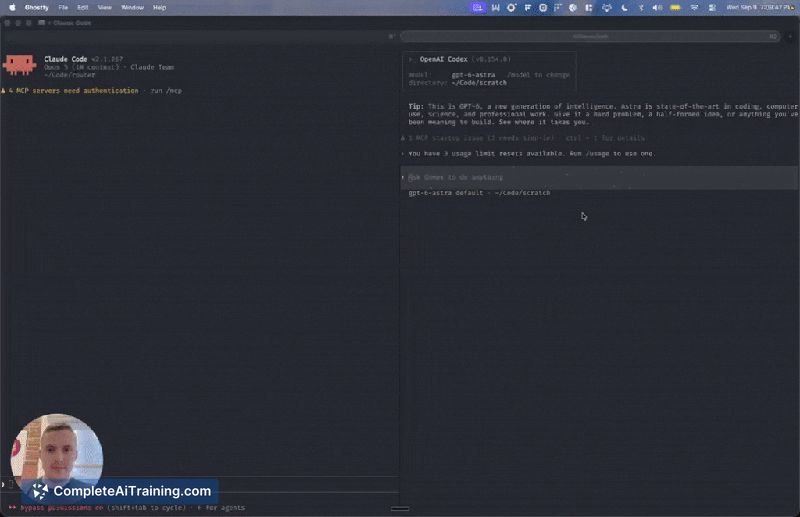Click the MCP startup issue warning line in Codex
This screenshot has height=517, width=800.
(x=523, y=138)
